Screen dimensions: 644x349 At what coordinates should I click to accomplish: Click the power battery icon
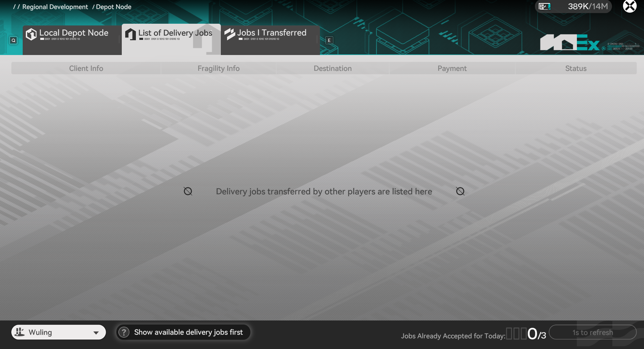[x=545, y=7]
